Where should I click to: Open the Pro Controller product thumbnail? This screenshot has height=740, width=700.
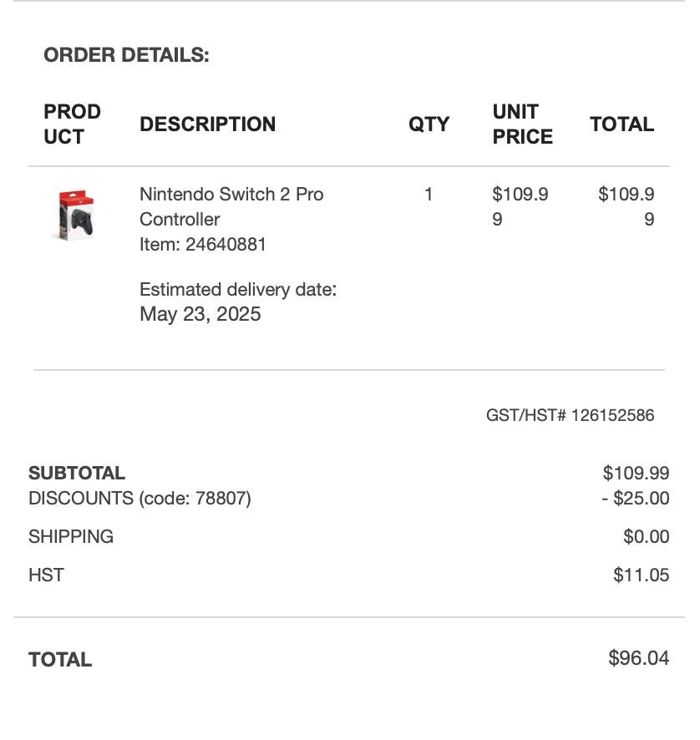[x=75, y=215]
